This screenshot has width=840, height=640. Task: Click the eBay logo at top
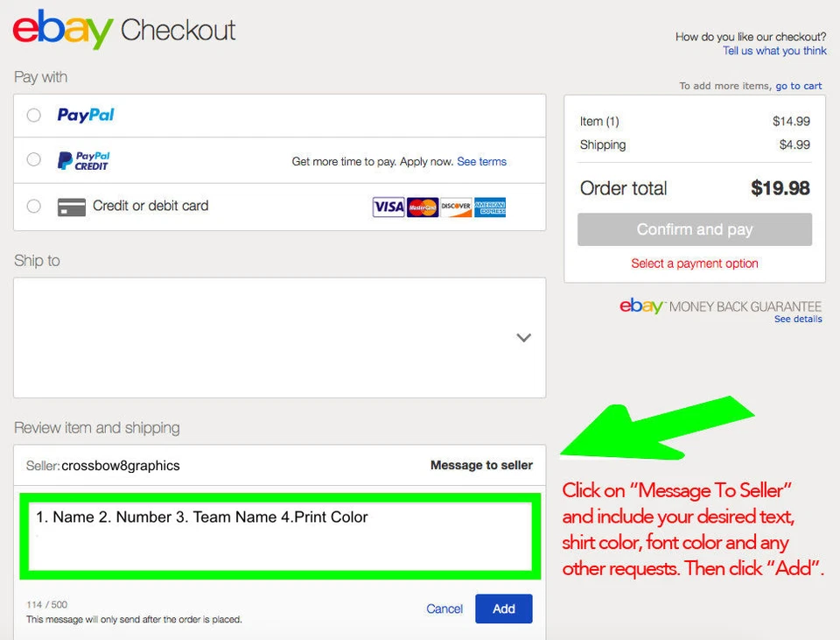63,29
